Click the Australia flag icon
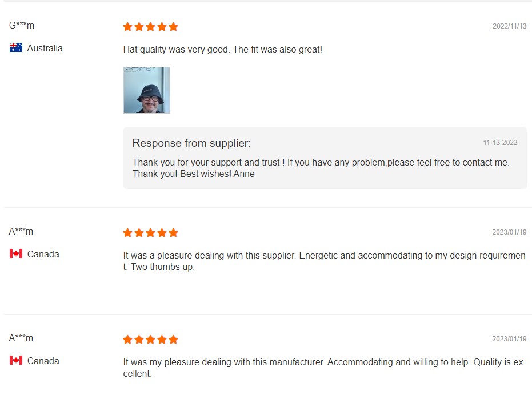 pos(16,48)
